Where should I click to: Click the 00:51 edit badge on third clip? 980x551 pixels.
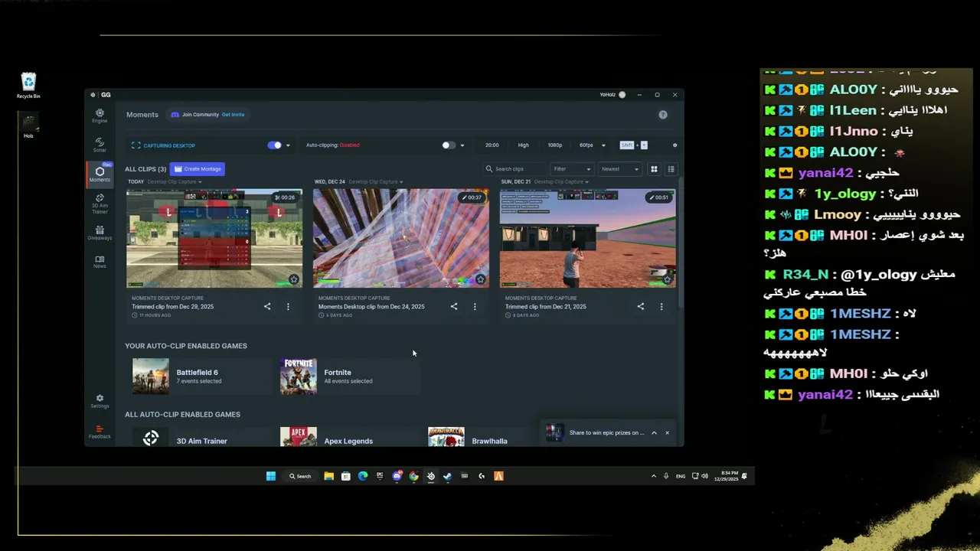[658, 197]
